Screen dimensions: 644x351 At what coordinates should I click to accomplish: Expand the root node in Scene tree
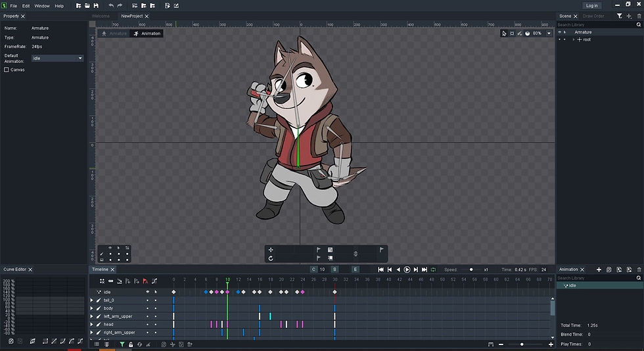[574, 39]
